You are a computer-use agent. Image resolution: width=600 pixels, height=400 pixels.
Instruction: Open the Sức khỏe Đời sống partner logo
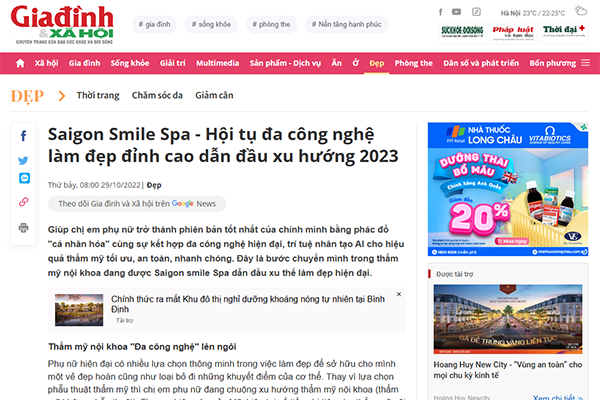(462, 33)
